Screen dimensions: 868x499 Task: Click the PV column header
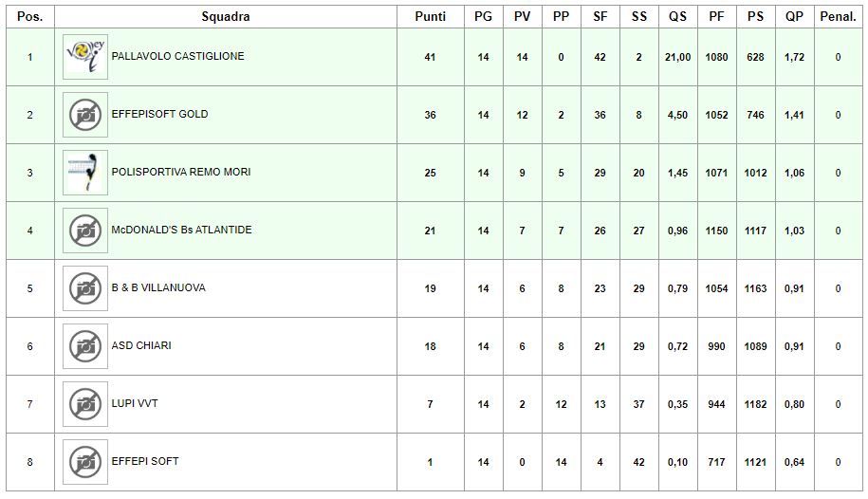pos(522,17)
